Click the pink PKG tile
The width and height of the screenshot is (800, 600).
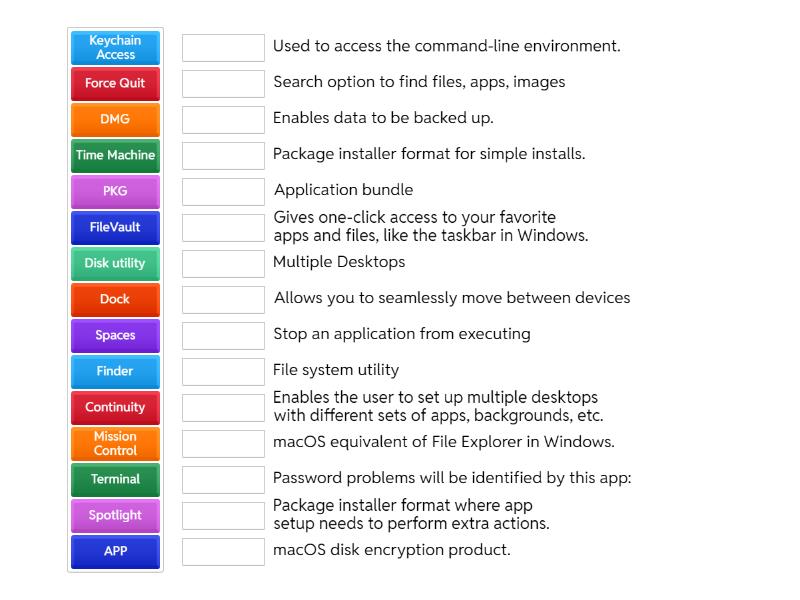[x=115, y=191]
